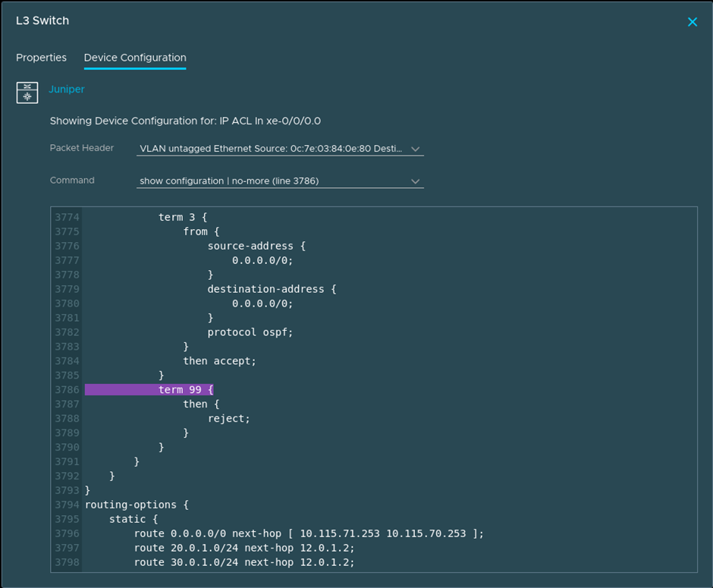Click the Juniper switch device icon
Viewport: 713px width, 588px height.
[27, 92]
